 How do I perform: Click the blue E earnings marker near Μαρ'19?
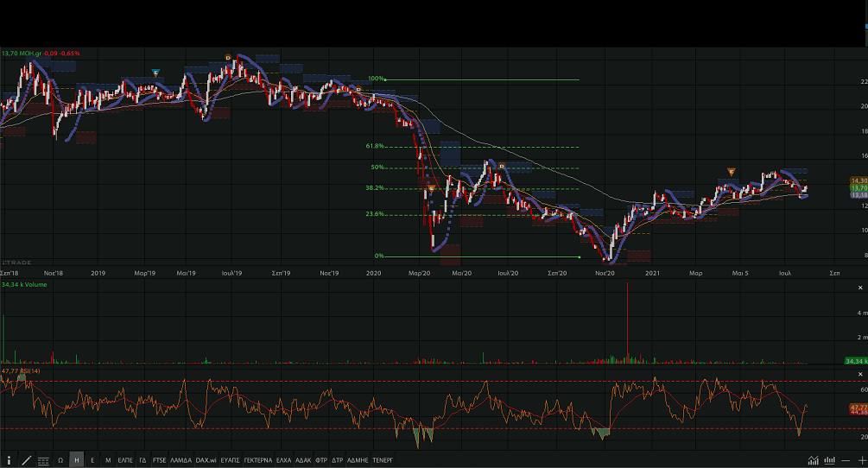point(155,72)
